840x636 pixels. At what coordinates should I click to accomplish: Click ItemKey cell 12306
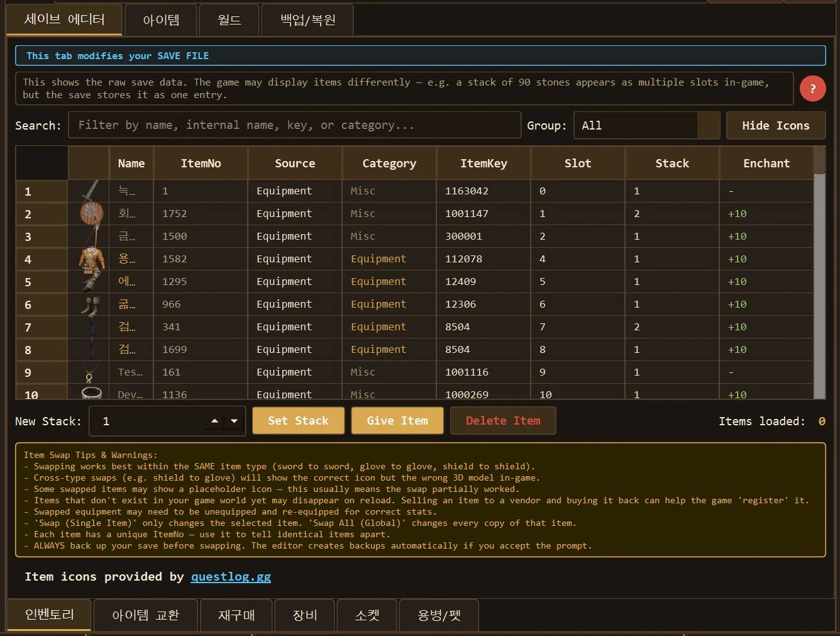484,304
